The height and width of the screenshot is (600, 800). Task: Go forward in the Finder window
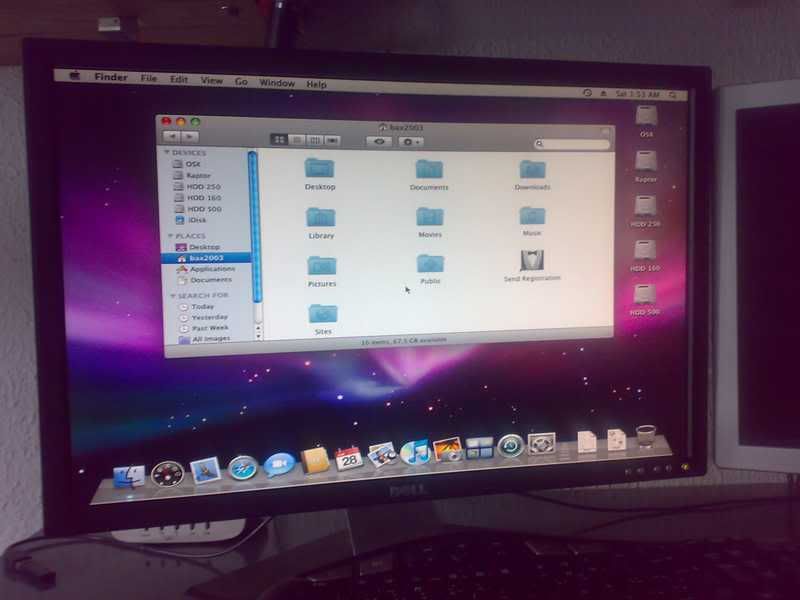coord(190,137)
